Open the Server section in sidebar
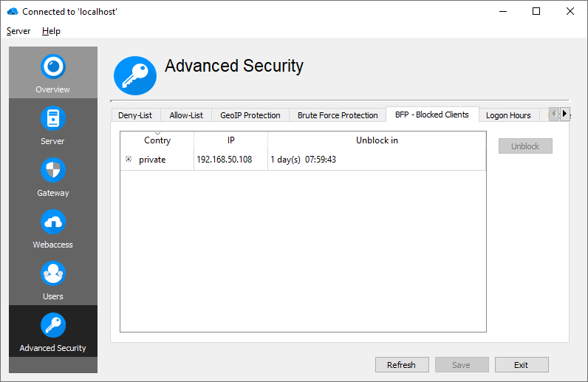 (53, 126)
